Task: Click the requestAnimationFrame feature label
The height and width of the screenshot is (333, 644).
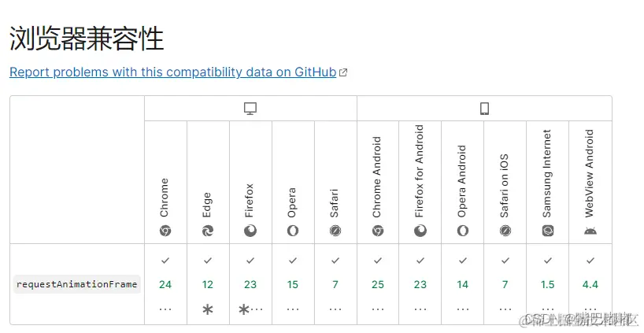Action: (x=77, y=284)
